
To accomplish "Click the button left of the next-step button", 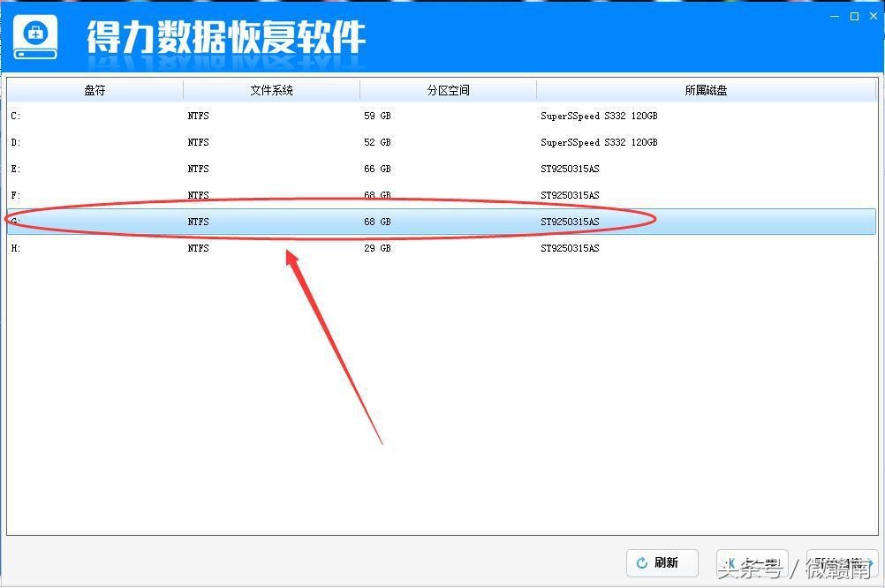I will click(x=752, y=562).
